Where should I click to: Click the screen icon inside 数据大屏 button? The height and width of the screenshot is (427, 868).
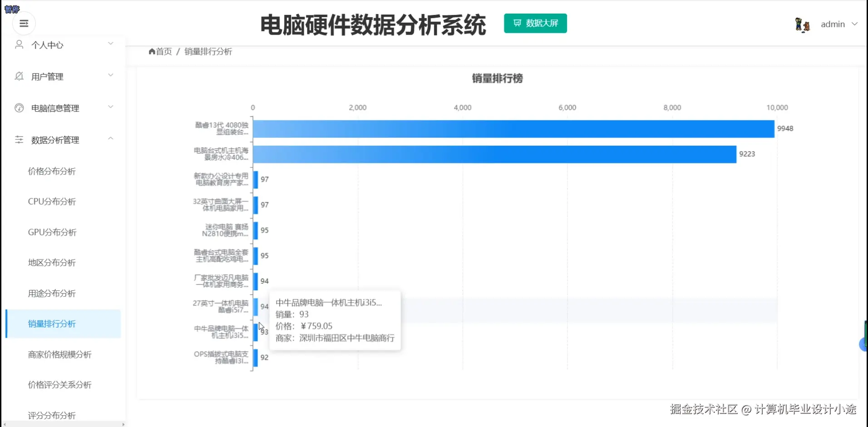tap(517, 23)
